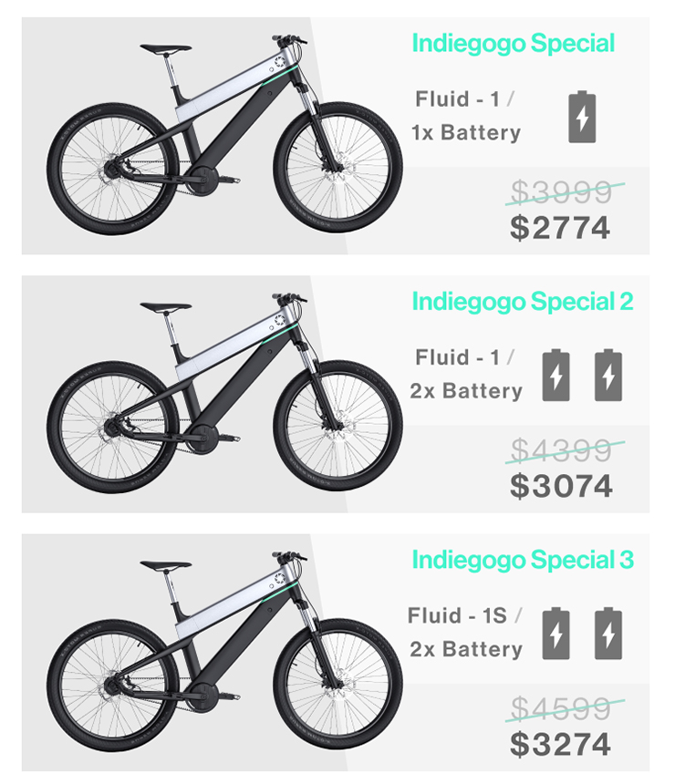675x784 pixels.
Task: Click the bike picture in Indiegogo Special 3
Action: click(223, 651)
